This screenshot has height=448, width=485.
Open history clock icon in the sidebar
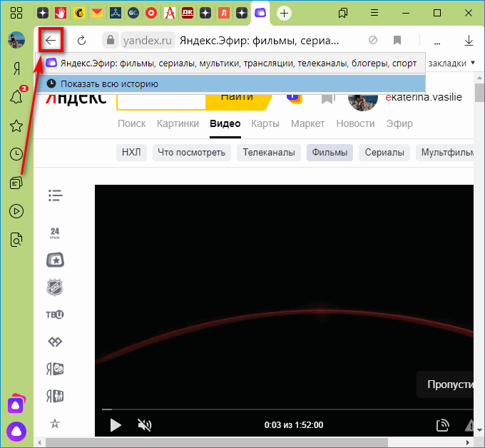click(16, 155)
